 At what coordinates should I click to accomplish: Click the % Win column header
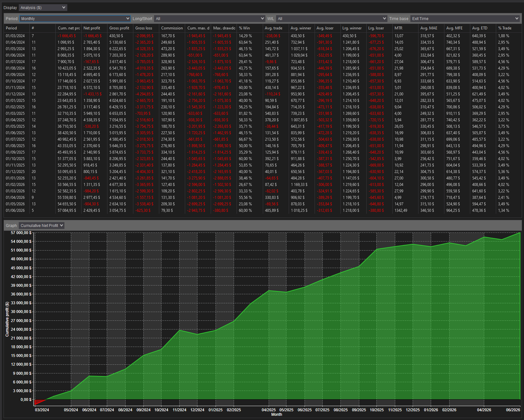point(250,28)
